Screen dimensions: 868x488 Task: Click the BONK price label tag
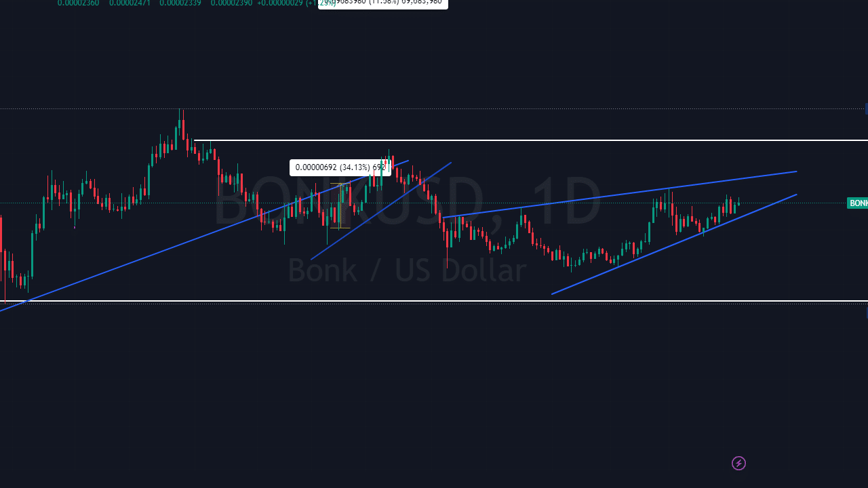pos(858,203)
